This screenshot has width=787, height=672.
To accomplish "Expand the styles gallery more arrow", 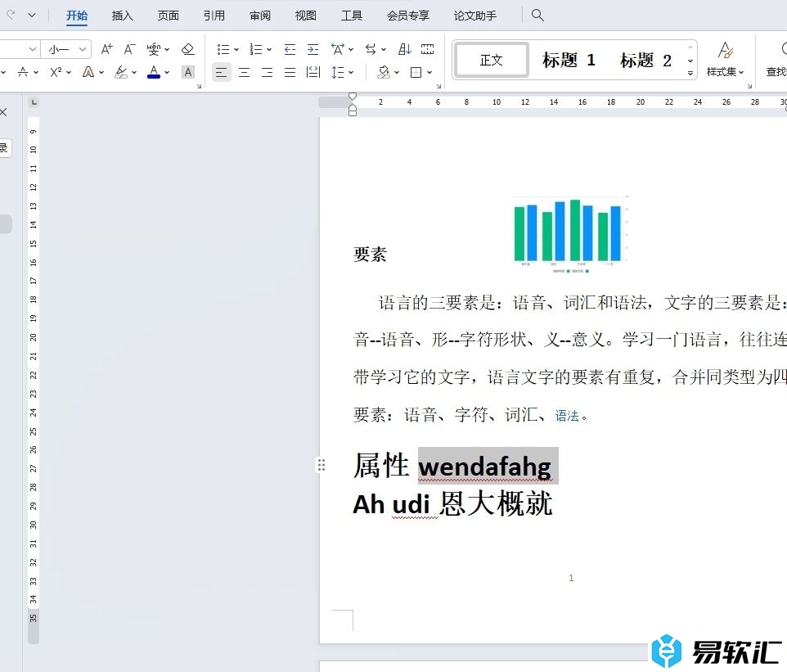I will click(x=690, y=74).
